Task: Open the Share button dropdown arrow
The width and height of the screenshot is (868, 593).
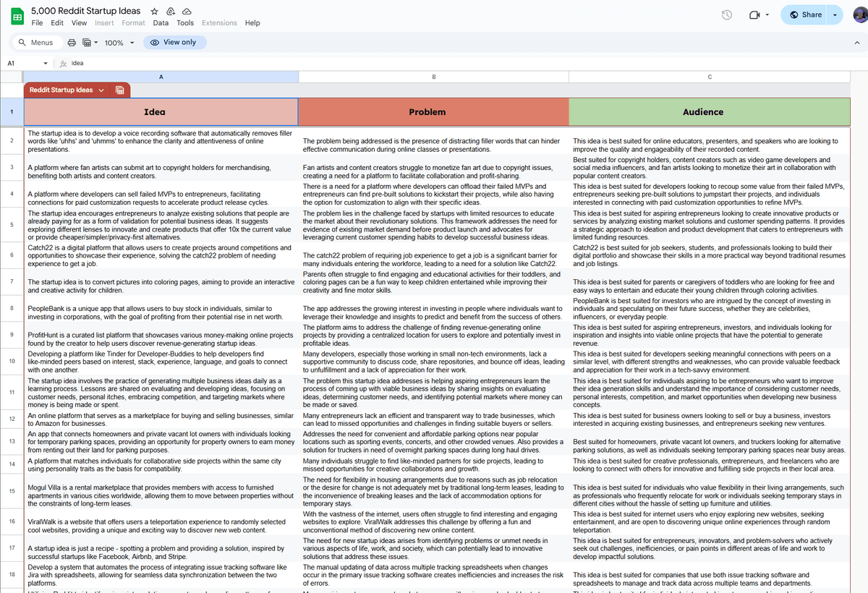Action: pos(836,15)
